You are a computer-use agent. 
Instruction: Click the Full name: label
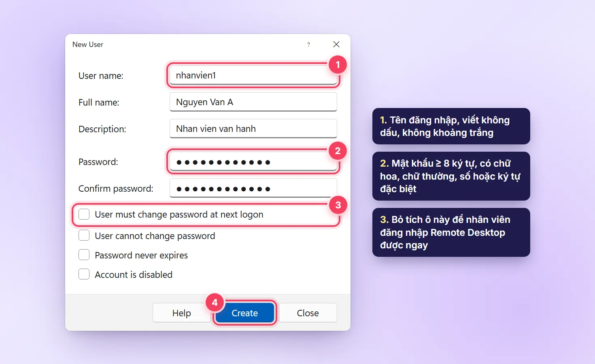(99, 102)
